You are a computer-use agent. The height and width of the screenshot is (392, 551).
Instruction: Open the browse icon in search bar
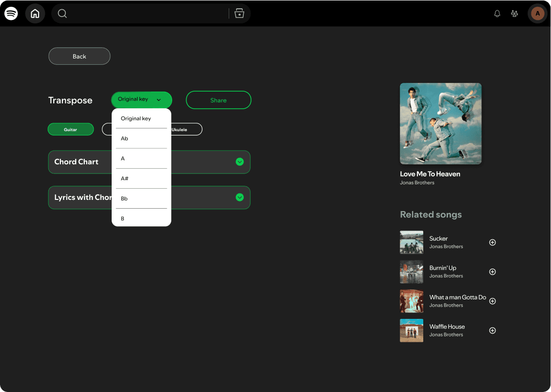tap(239, 13)
